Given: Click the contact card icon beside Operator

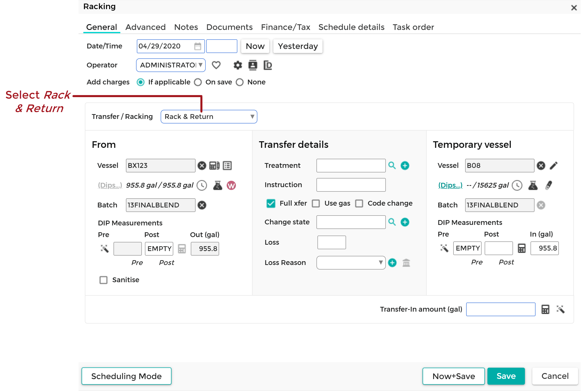Looking at the screenshot, I should point(253,65).
